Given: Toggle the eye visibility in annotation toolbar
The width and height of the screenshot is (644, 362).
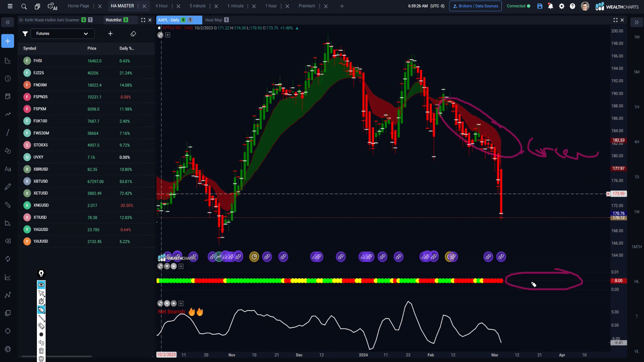Looking at the screenshot, I should (41, 285).
